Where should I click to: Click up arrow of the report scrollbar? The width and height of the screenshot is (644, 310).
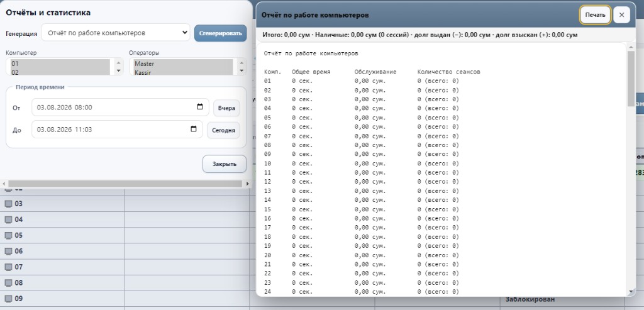631,47
